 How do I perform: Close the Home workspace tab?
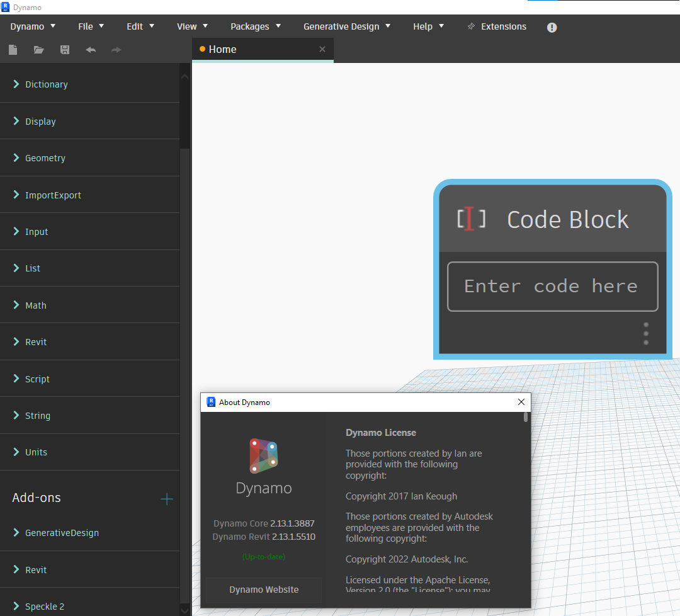coord(322,49)
